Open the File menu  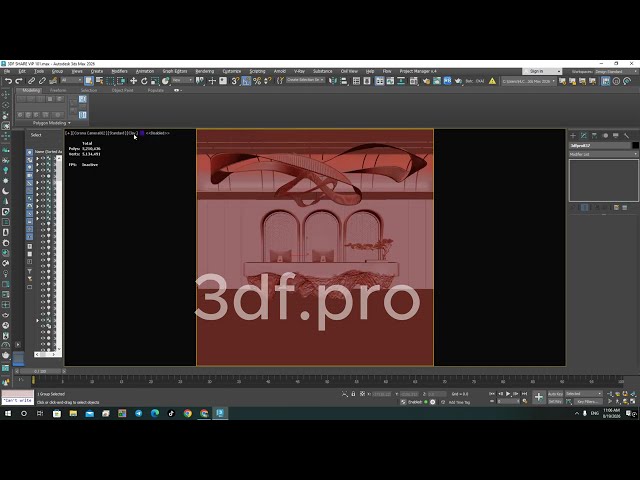pyautogui.click(x=7, y=71)
